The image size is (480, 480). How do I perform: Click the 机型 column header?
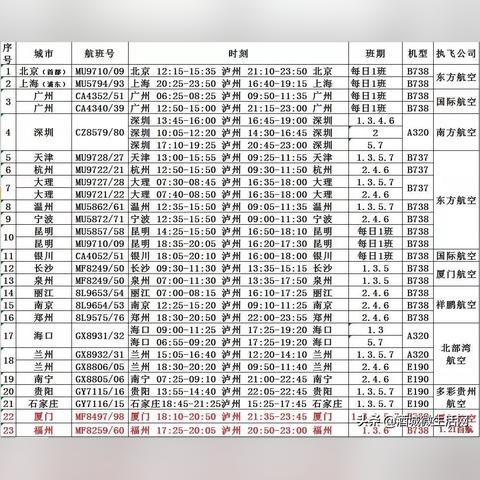[x=418, y=53]
